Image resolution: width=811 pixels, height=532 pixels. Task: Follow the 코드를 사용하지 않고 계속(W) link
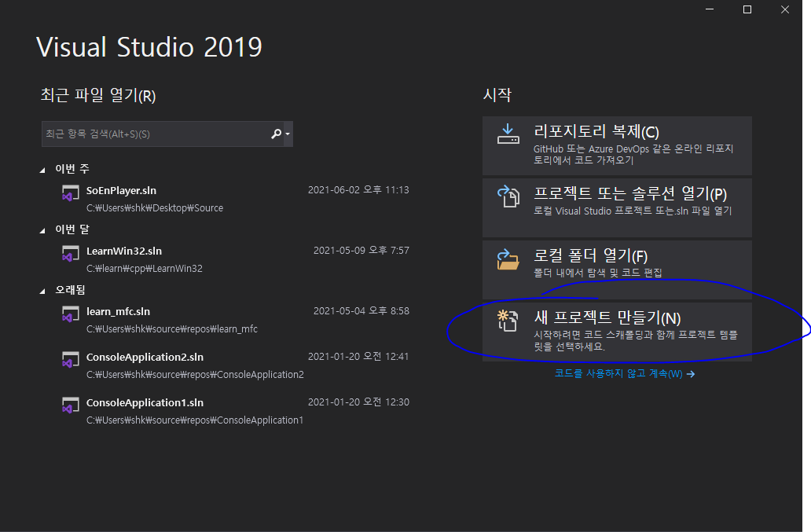click(x=625, y=373)
